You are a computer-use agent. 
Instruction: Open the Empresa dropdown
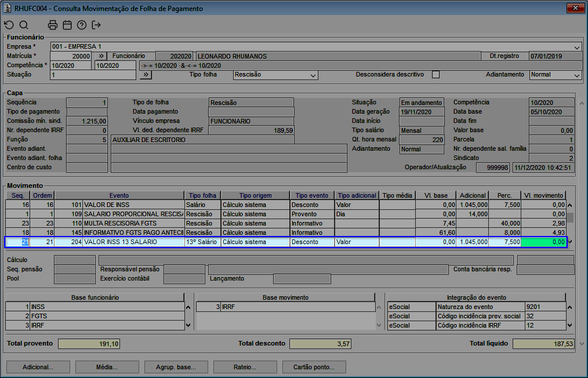click(577, 47)
